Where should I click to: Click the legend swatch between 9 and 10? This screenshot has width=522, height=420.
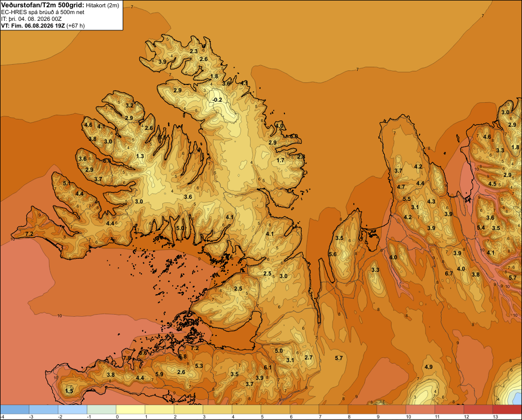tap(391, 410)
